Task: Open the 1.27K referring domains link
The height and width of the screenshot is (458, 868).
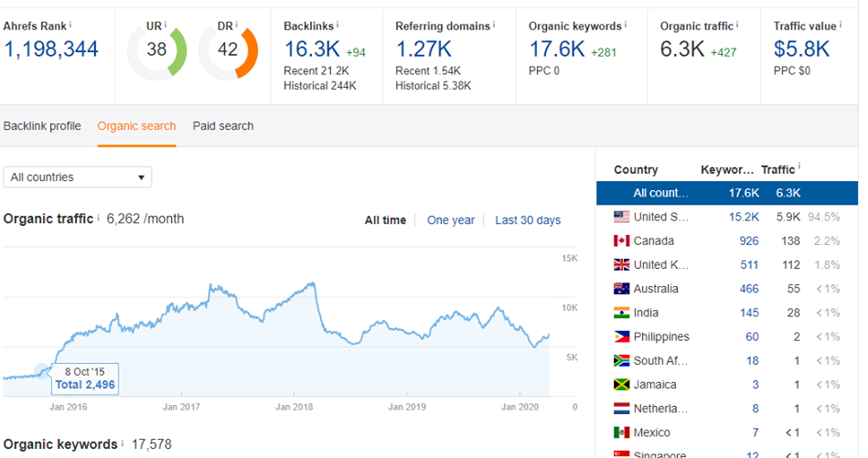Action: [425, 49]
